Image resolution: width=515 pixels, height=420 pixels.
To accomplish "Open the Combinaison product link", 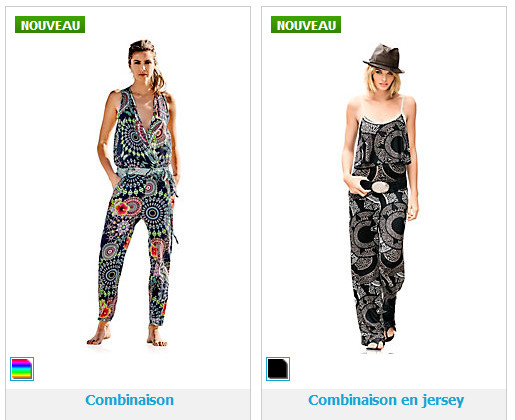I will point(129,400).
